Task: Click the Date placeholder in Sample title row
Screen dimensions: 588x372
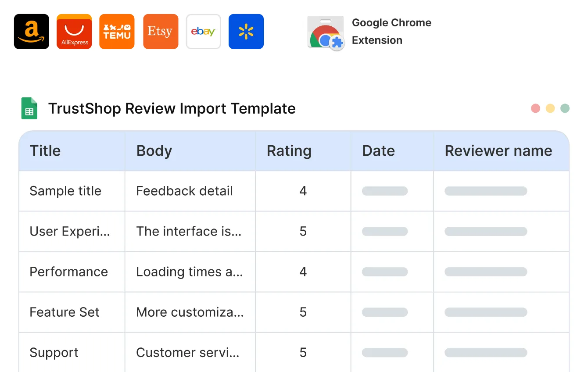Action: coord(385,191)
